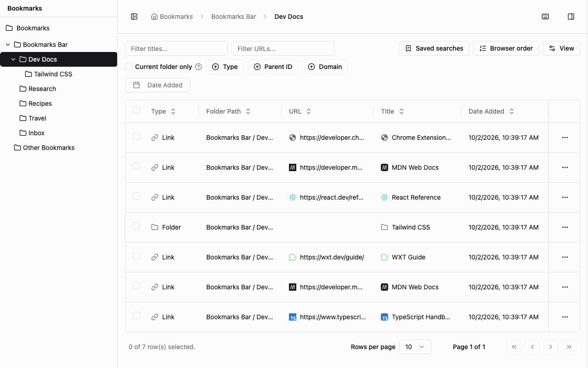
Task: Check the Tailwind CSS folder row checkbox
Action: 136,226
